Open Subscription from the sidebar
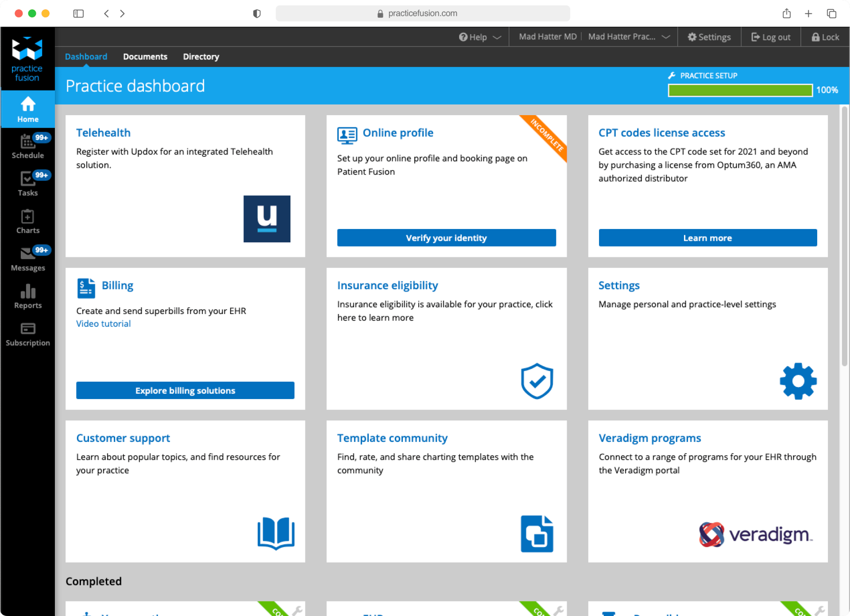Screen dimensions: 850x616 point(28,334)
